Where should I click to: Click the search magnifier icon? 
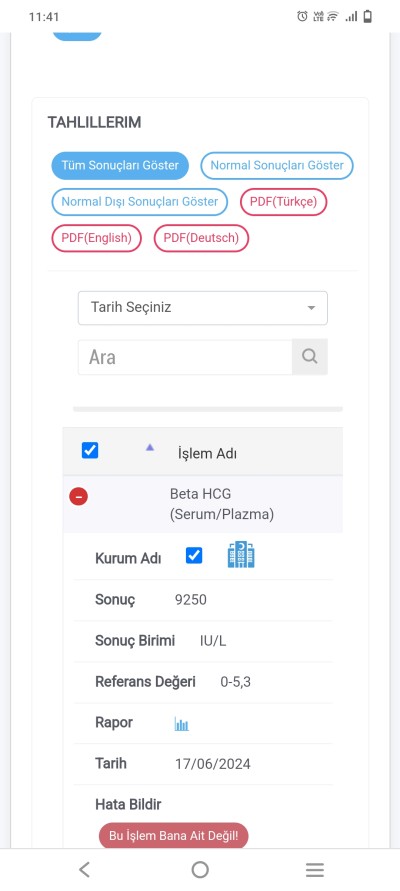click(310, 357)
